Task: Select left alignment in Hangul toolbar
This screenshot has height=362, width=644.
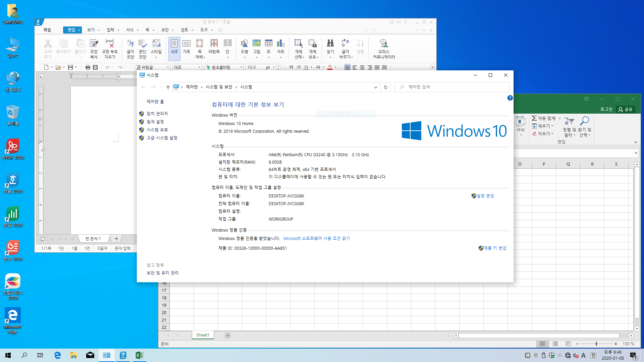Action: point(355,67)
